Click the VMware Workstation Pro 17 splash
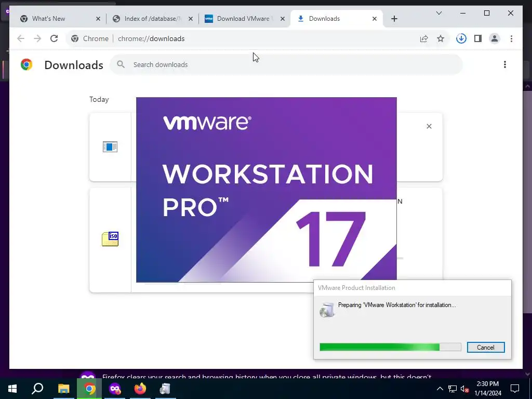The image size is (532, 399). pyautogui.click(x=267, y=190)
